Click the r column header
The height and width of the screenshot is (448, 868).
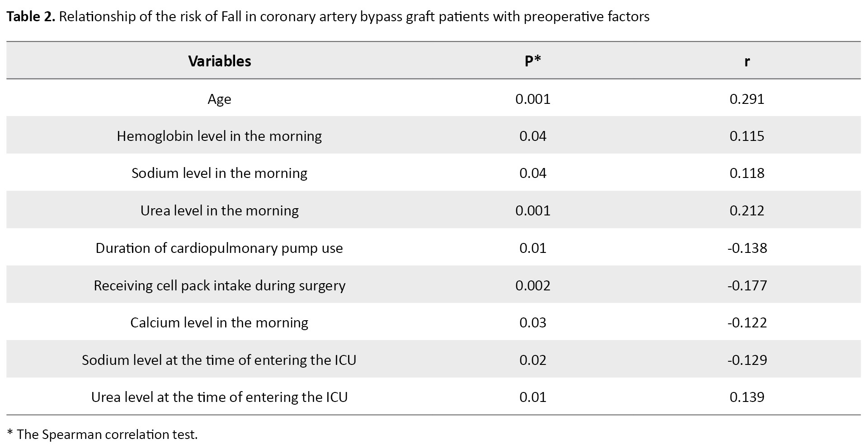[747, 61]
